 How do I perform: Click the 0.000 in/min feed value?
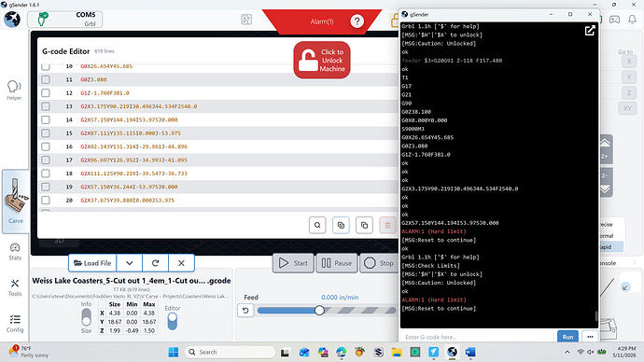pyautogui.click(x=340, y=297)
